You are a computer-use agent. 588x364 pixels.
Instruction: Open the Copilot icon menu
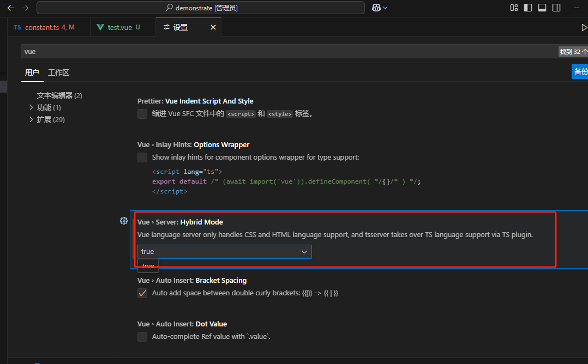point(379,8)
